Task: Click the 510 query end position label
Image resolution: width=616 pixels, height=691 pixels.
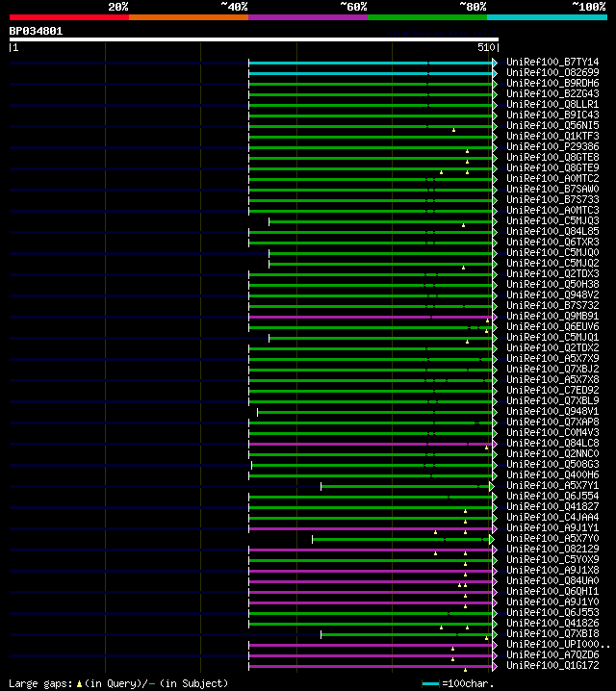Action: click(486, 47)
